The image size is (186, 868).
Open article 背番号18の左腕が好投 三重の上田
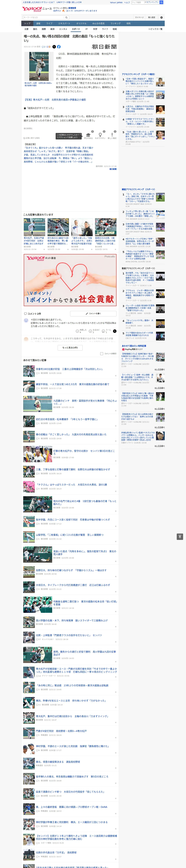click(69, 369)
